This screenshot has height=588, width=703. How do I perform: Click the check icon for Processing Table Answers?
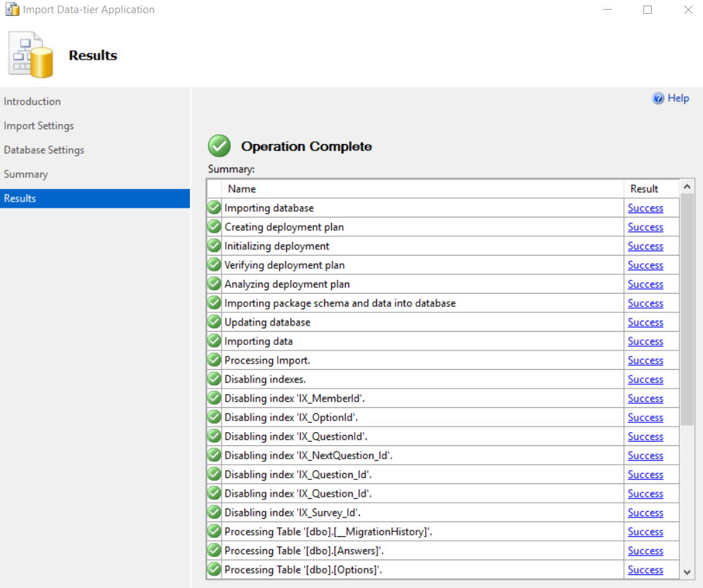click(x=214, y=550)
